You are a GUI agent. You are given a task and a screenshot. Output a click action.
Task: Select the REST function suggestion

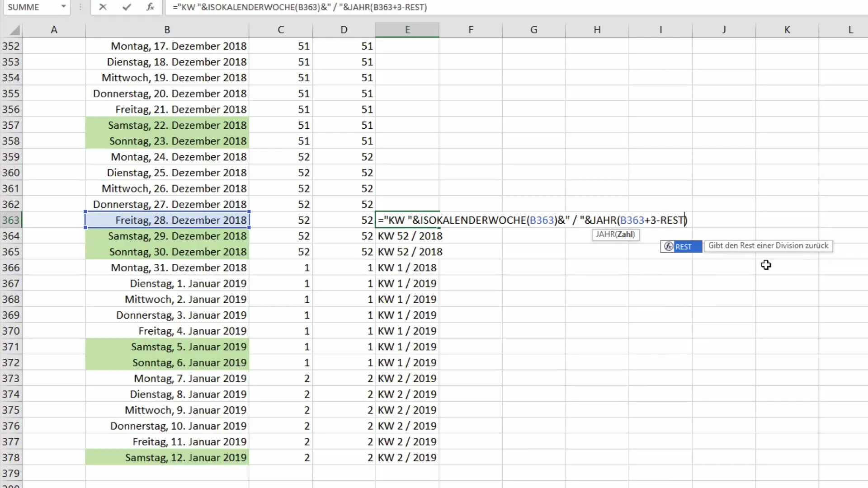681,246
